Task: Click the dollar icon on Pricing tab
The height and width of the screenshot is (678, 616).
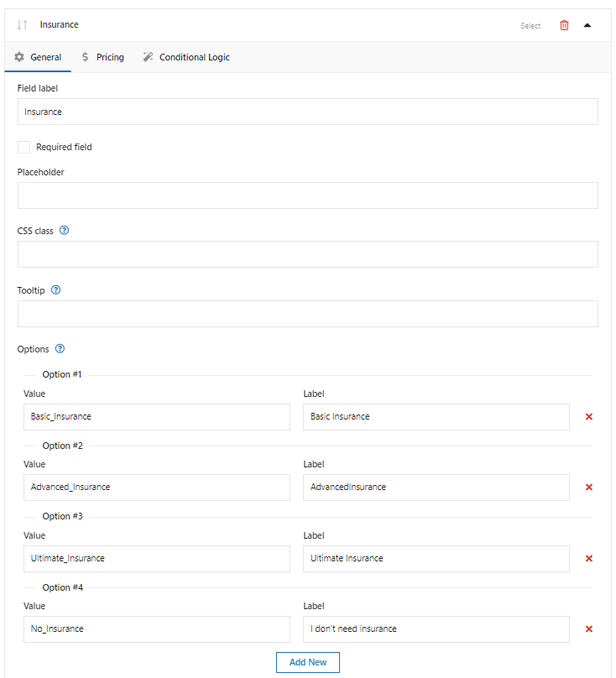Action: [86, 57]
